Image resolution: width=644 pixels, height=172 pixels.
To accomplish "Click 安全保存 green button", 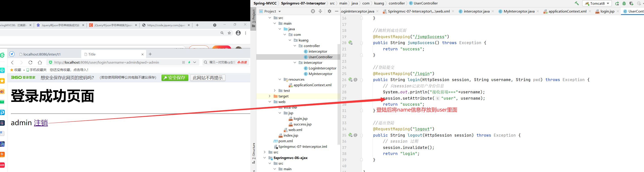I will [x=175, y=78].
